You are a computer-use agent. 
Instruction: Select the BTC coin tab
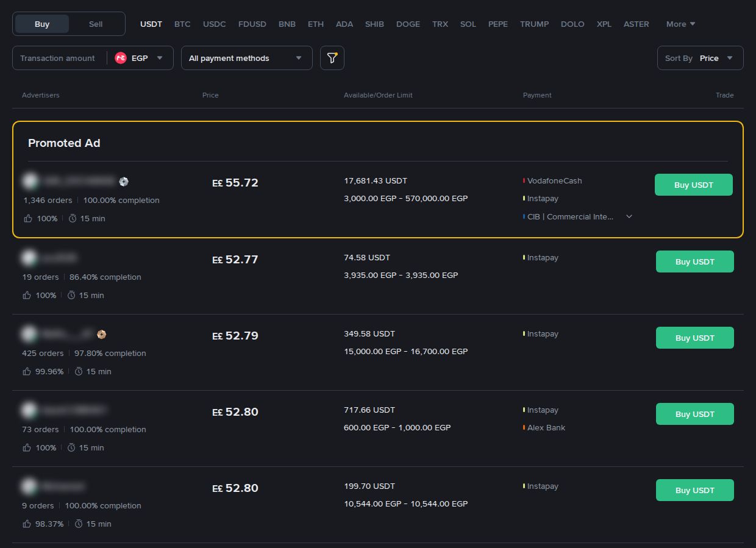[x=182, y=24]
